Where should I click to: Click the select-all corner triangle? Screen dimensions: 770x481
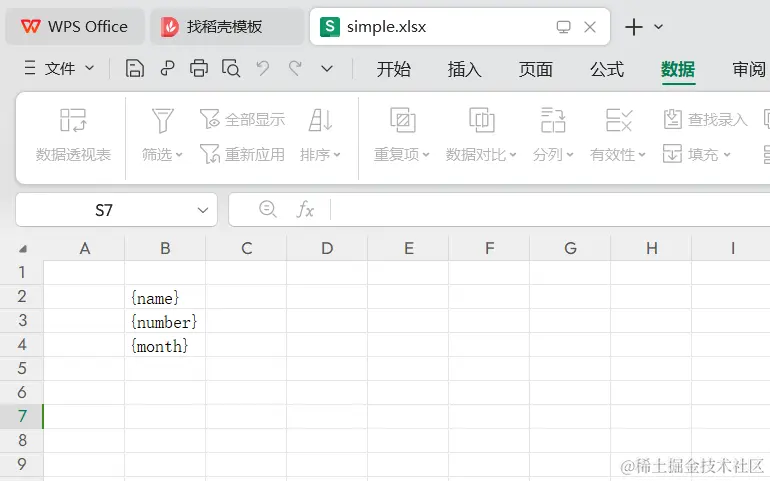coord(23,249)
